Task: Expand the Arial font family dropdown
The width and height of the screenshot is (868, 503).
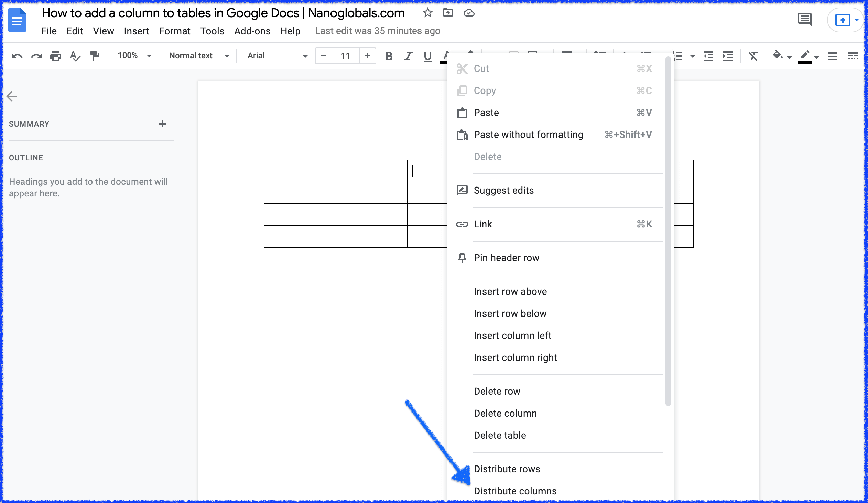Action: [x=305, y=56]
